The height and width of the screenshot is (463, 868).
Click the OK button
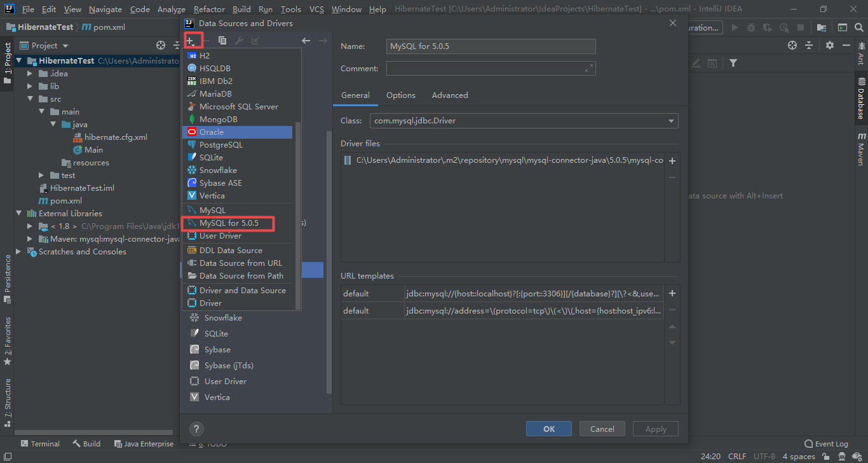[x=548, y=428]
